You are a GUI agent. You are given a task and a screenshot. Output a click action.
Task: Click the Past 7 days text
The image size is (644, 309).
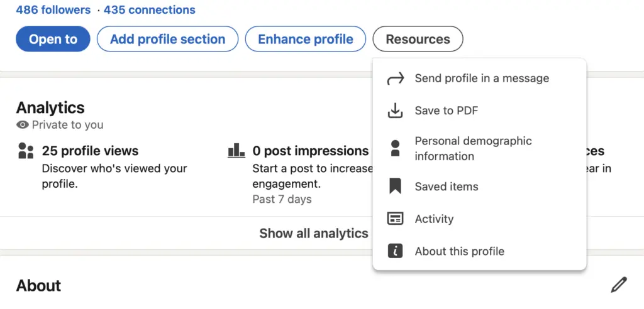coord(282,200)
